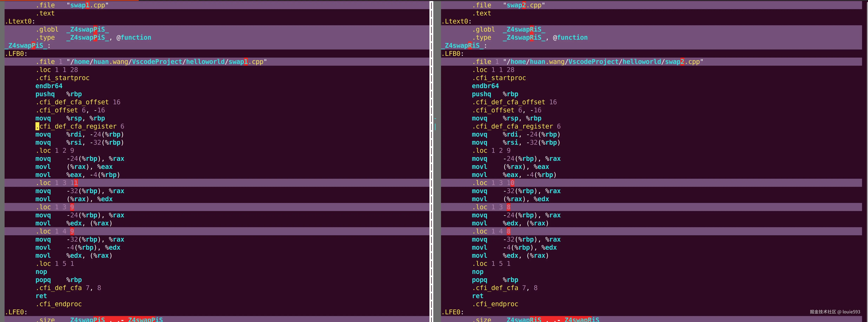Click the red highlighted '1' in left pane's top swap1.cpp line
This screenshot has width=868, height=322.
pos(88,5)
